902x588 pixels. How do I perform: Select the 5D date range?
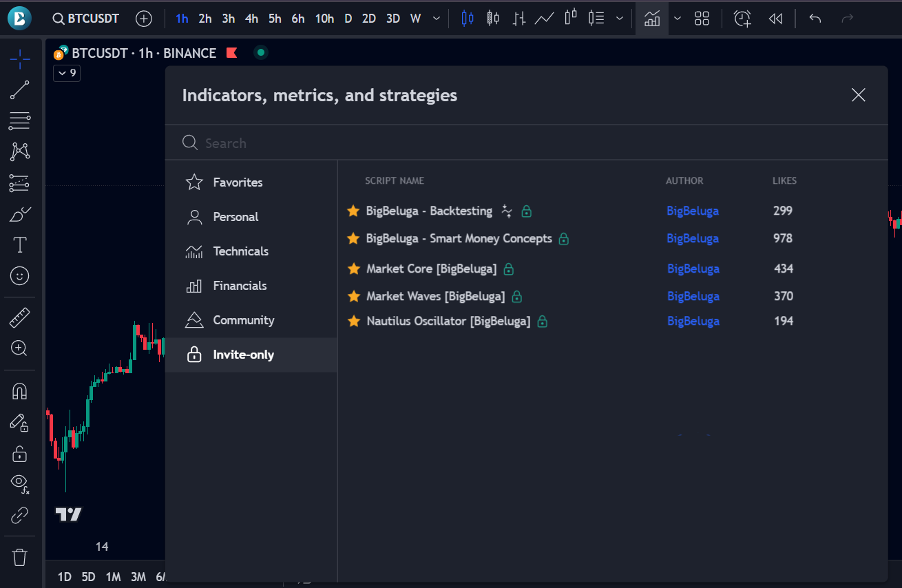pos(88,577)
